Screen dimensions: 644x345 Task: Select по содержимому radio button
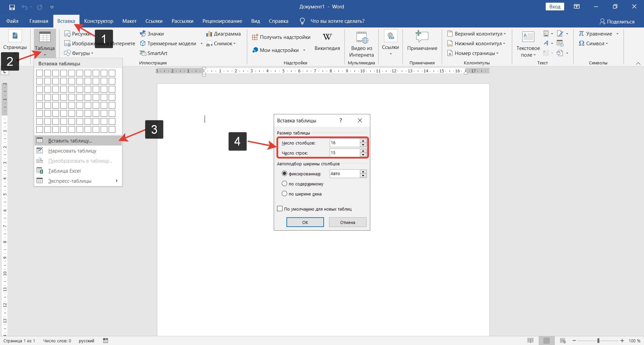tap(284, 184)
